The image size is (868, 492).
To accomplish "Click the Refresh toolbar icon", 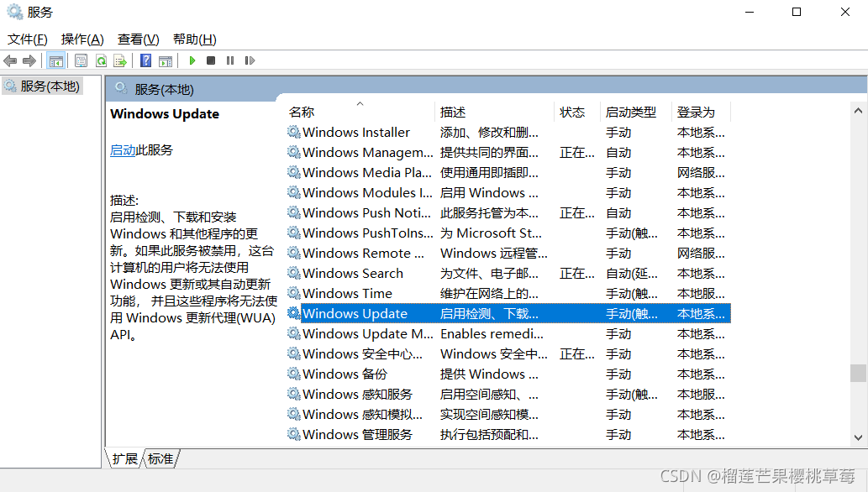I will pos(101,61).
